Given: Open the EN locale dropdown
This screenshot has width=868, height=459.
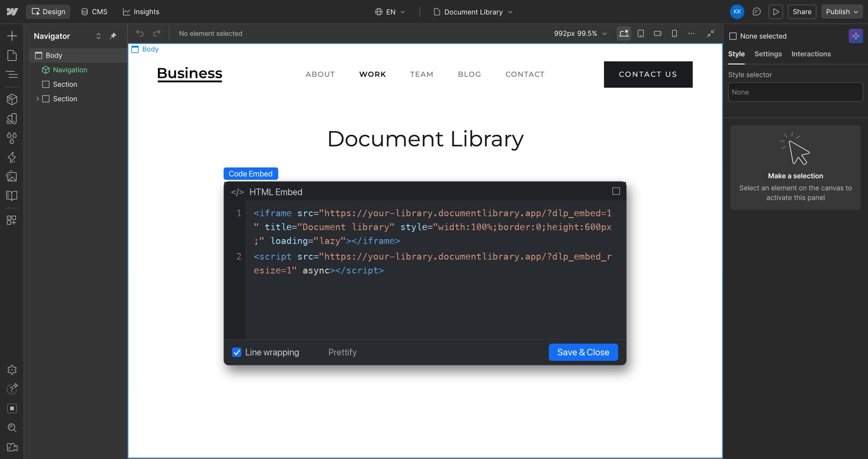Looking at the screenshot, I should coord(390,12).
